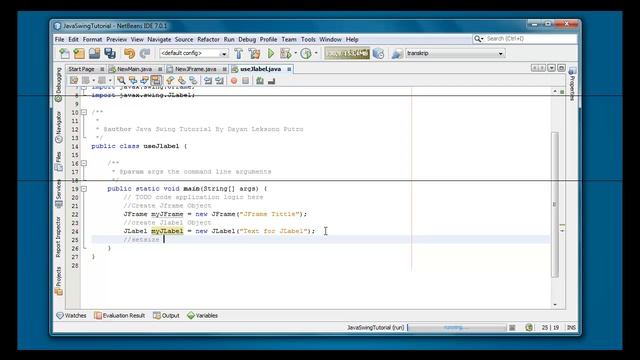Open the Debug menu
Image resolution: width=640 pixels, height=360 pixels.
coord(247,40)
